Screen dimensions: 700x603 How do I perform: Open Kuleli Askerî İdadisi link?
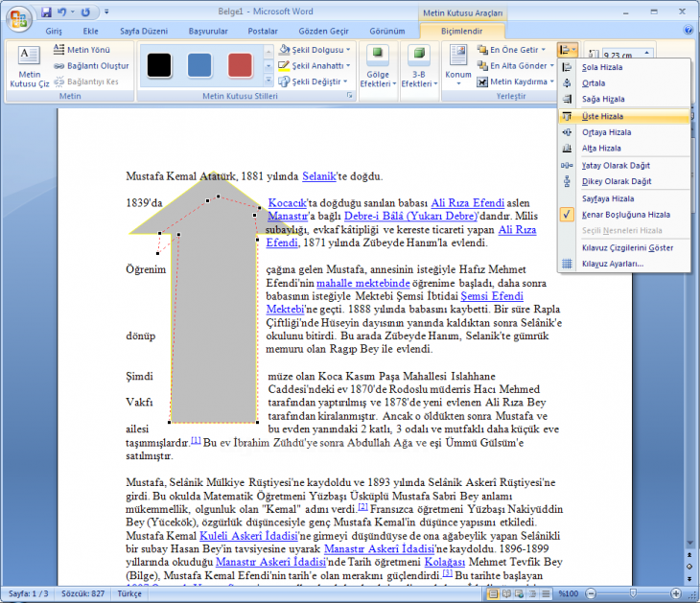248,536
